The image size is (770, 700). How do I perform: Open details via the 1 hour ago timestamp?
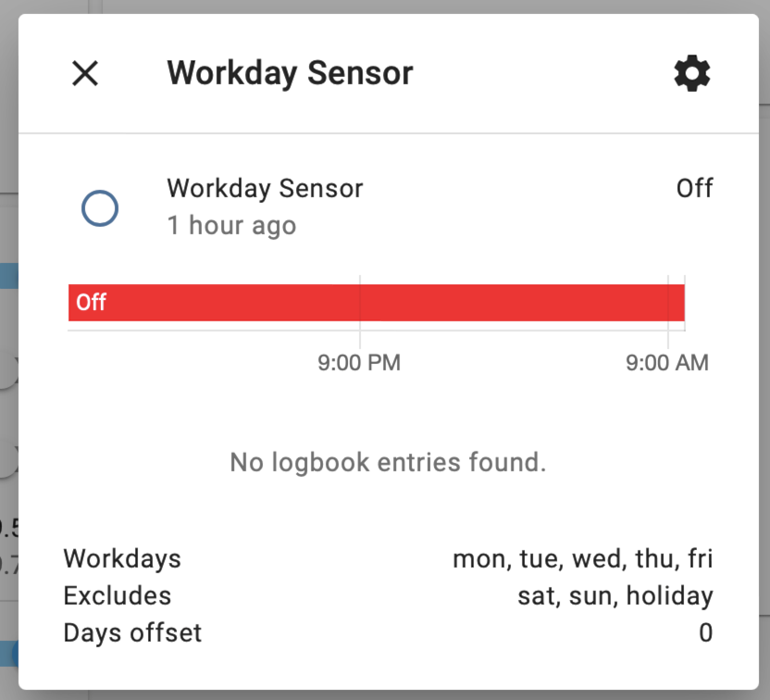231,225
